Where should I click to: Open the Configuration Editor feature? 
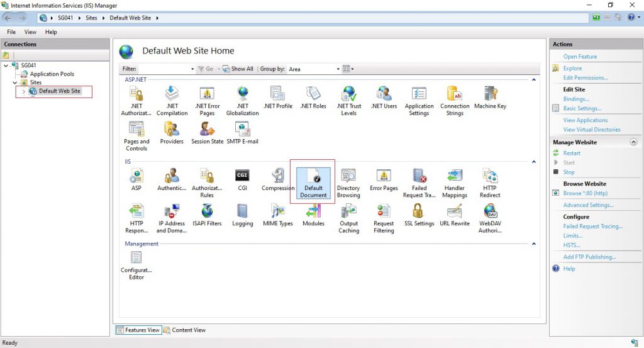136,266
